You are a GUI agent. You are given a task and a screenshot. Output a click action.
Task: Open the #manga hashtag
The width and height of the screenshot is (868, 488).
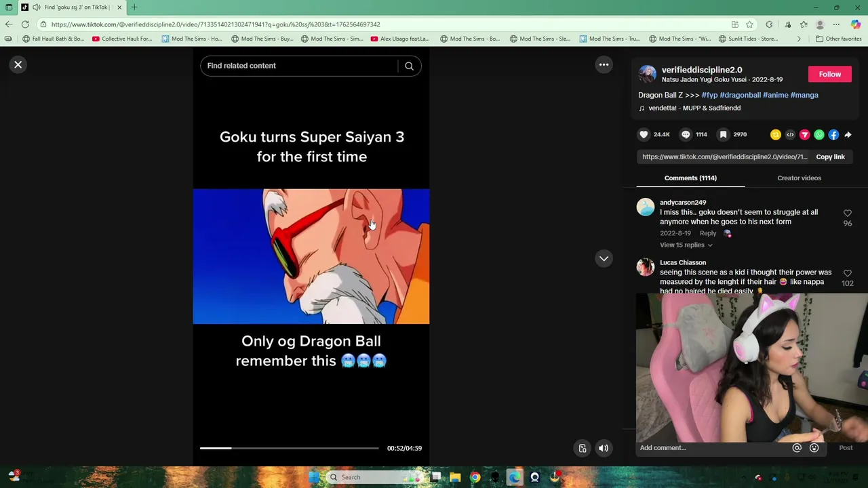[804, 95]
